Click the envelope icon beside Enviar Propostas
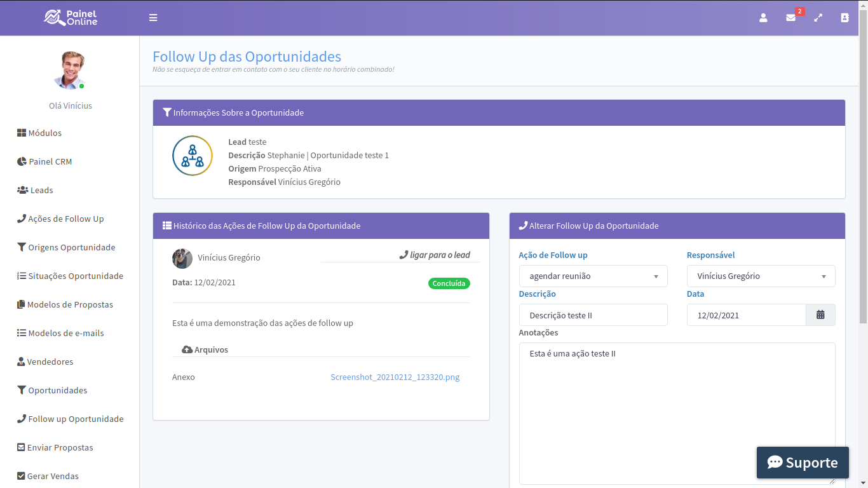 point(21,447)
